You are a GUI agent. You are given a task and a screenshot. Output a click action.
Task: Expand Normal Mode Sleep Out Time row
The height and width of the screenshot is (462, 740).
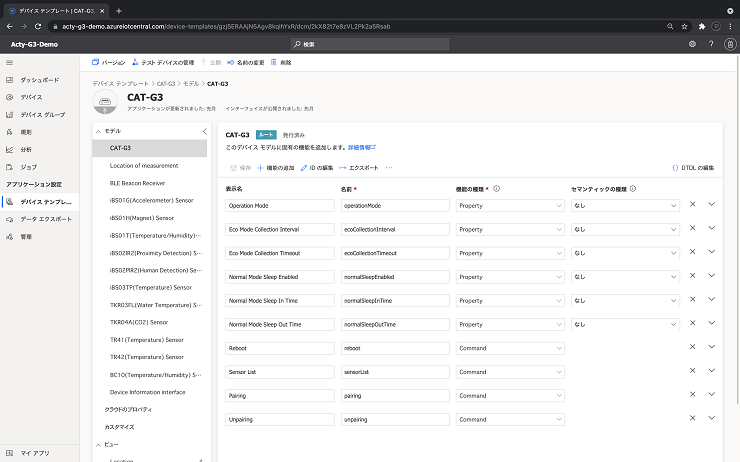712,323
